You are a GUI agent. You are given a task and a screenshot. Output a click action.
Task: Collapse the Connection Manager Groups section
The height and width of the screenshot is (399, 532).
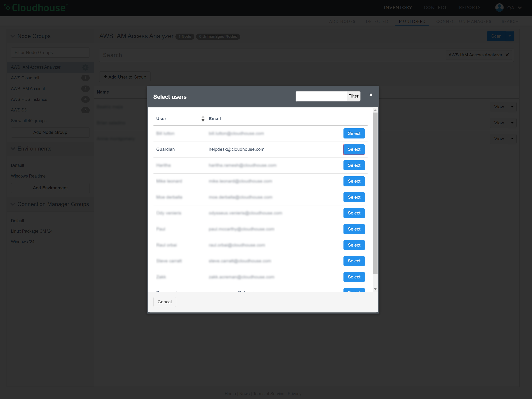[x=13, y=204]
